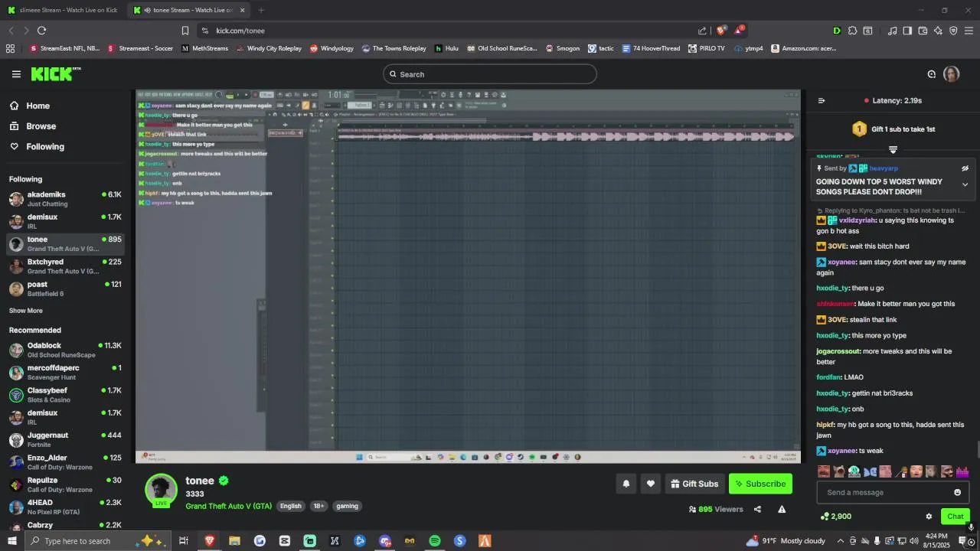This screenshot has height=551, width=980.
Task: Open the Browse section
Action: pos(32,126)
